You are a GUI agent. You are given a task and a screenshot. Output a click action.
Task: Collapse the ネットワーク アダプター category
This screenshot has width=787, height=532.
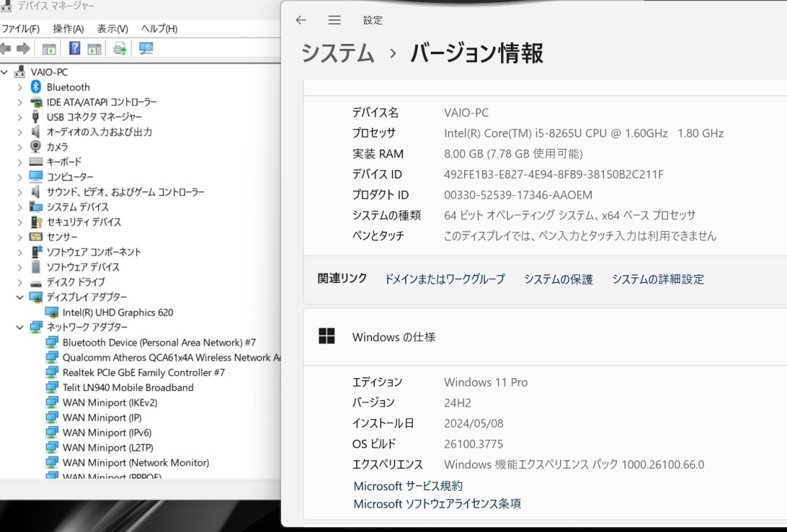tap(20, 327)
